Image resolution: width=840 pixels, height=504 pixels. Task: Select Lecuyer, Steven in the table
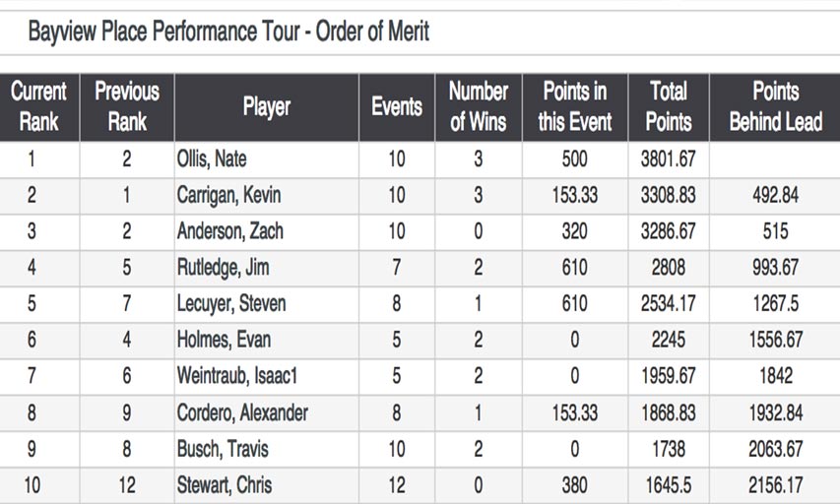click(231, 304)
